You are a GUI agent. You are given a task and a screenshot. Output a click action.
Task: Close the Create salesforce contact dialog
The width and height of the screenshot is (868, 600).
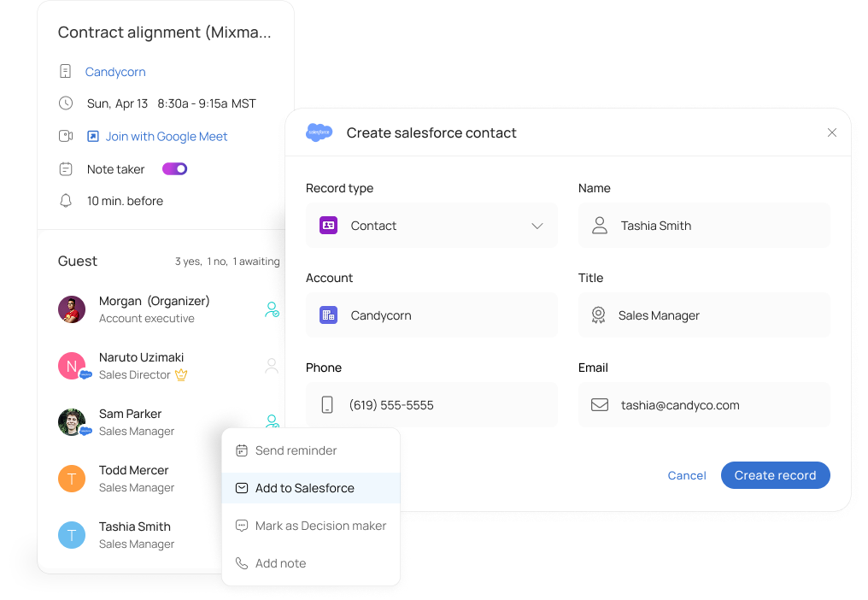pyautogui.click(x=831, y=132)
